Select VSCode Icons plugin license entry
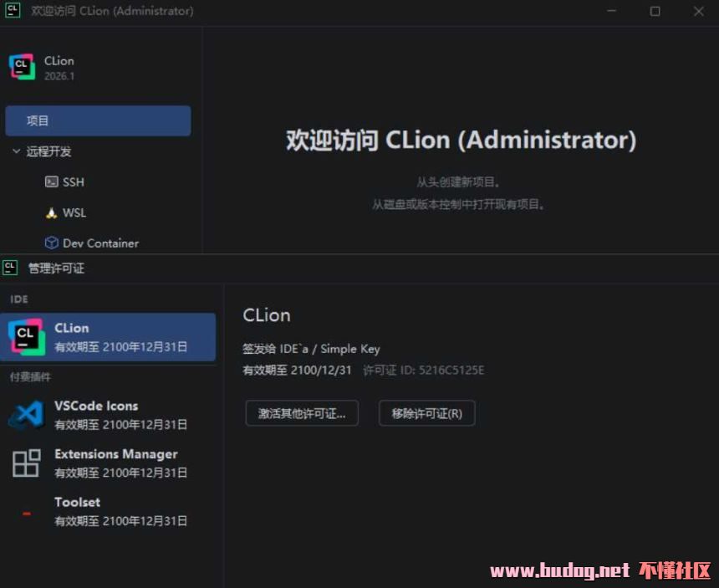 point(108,415)
